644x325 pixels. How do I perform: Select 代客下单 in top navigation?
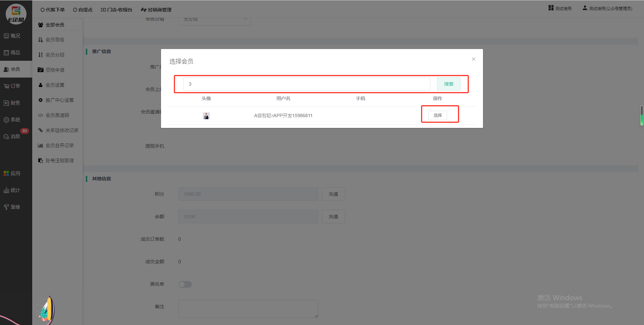coord(53,10)
